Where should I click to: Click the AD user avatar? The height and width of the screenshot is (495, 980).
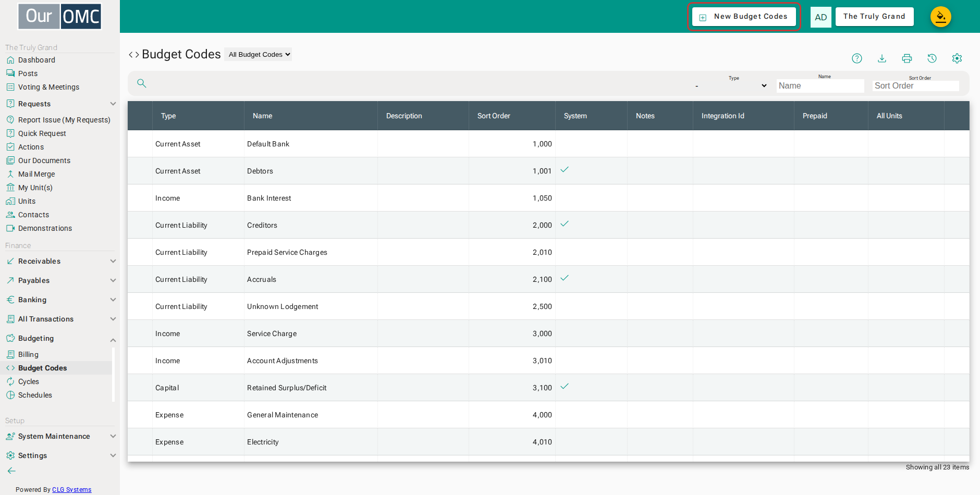[821, 17]
